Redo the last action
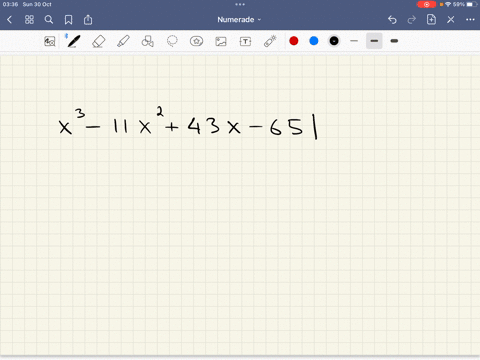This screenshot has width=480, height=360. (412, 20)
